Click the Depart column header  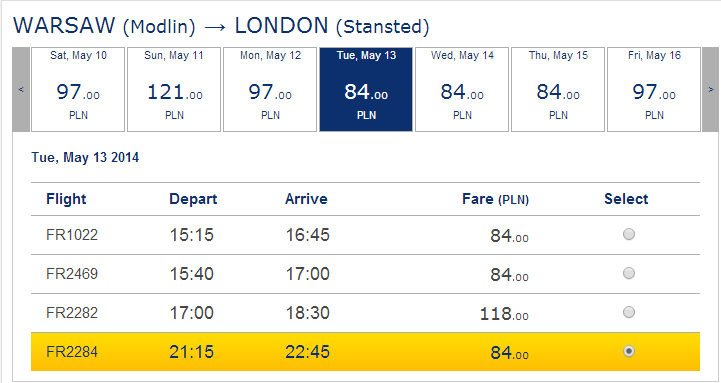point(193,199)
